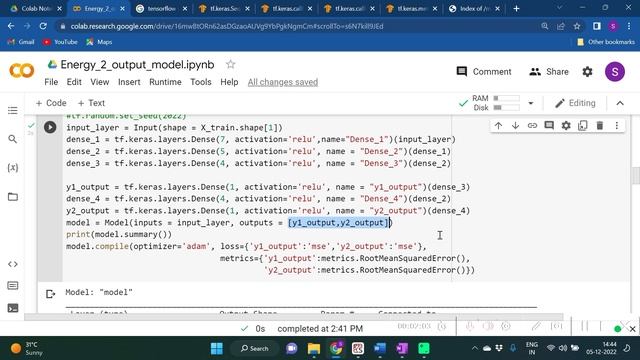The image size is (640, 360).
Task: Switch to Colab Notebook browser tab
Action: click(36, 8)
